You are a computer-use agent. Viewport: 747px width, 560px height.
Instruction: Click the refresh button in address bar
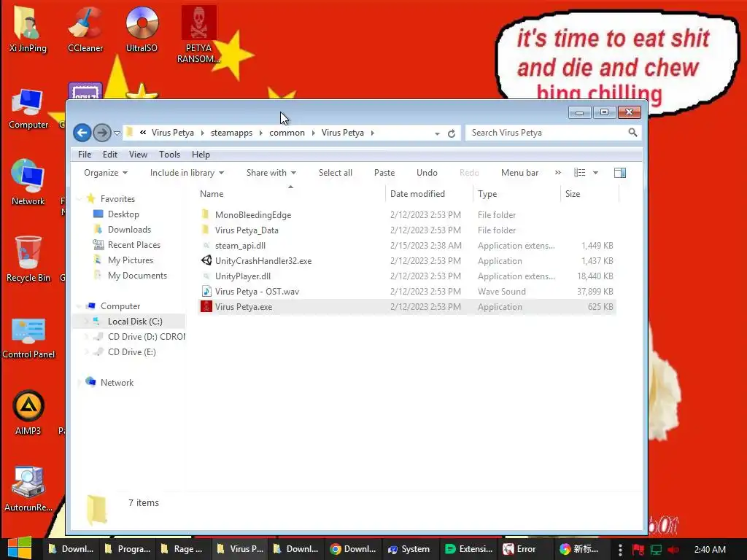(451, 133)
